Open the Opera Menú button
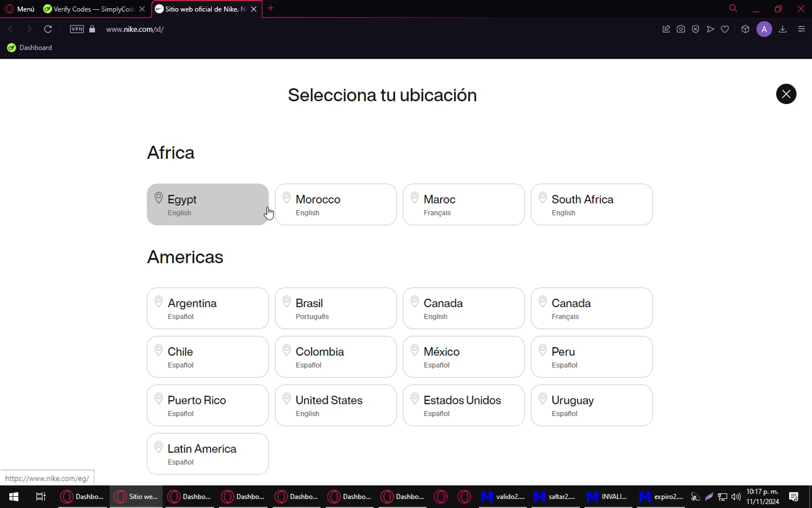 point(19,9)
